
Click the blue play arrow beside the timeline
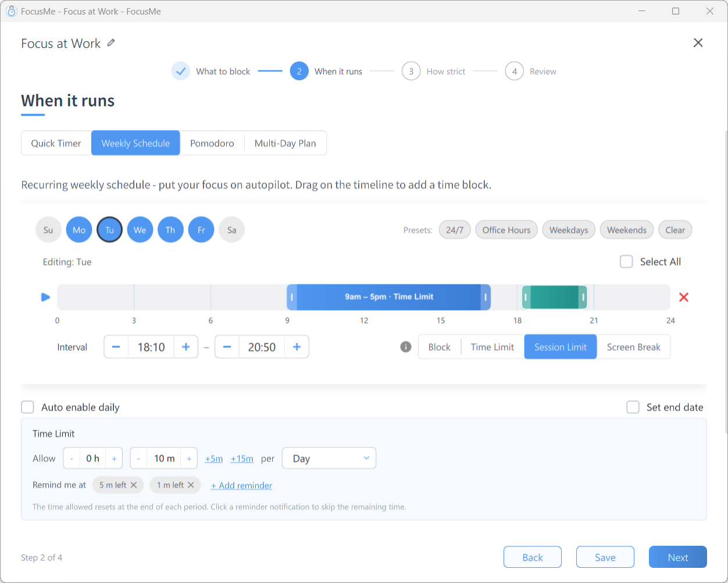click(x=46, y=297)
